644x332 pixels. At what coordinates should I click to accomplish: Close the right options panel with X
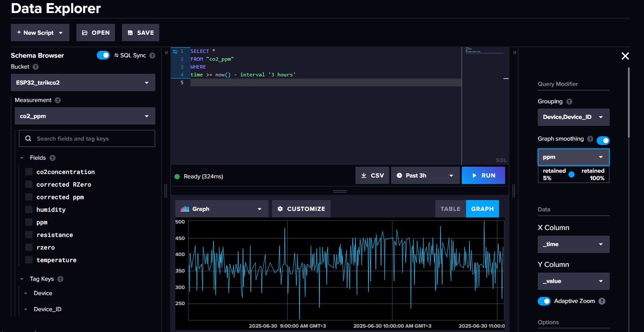tap(625, 56)
